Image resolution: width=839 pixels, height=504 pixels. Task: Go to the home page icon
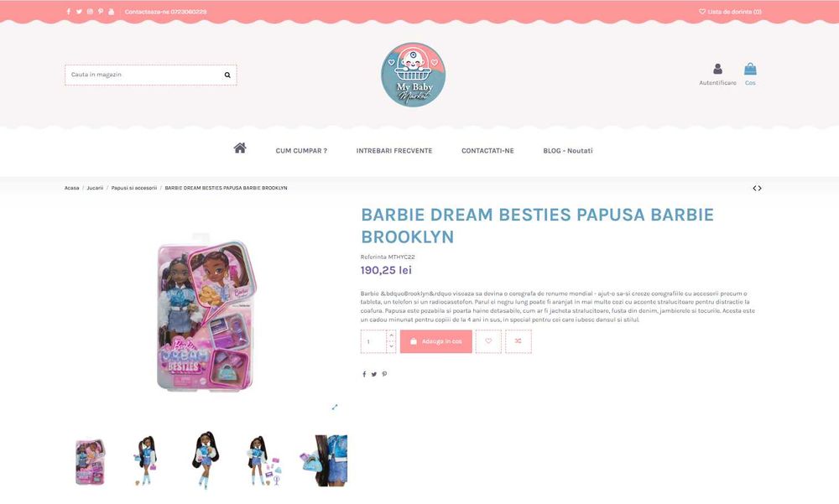(x=240, y=148)
